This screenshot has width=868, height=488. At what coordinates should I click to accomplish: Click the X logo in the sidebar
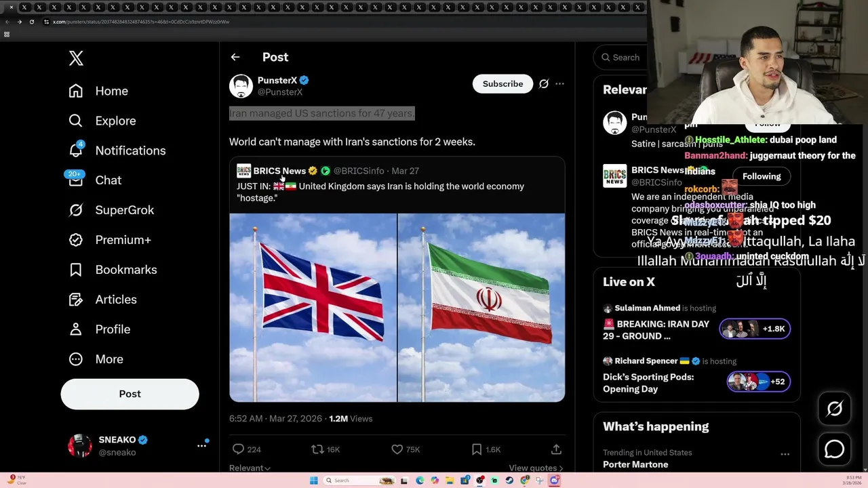coord(76,58)
